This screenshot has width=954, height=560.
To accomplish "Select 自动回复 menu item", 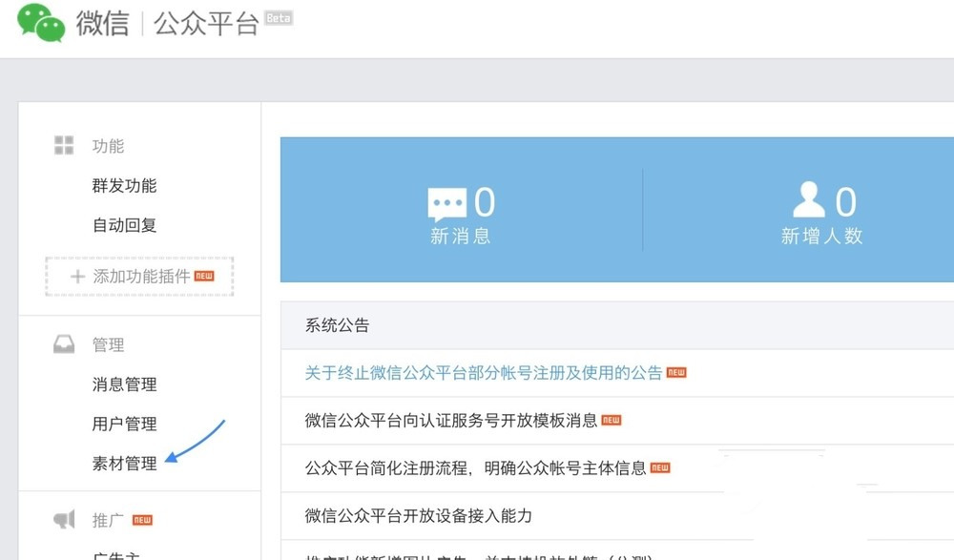I will [x=124, y=225].
